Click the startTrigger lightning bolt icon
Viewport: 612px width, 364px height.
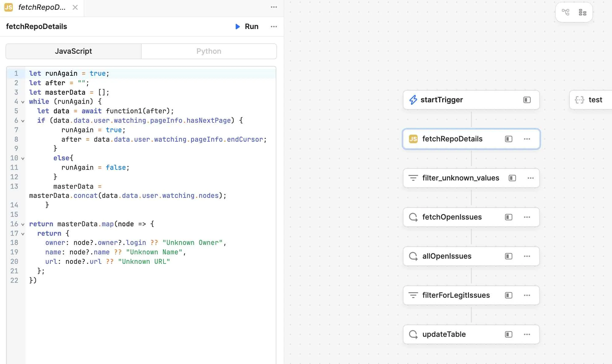pyautogui.click(x=413, y=100)
